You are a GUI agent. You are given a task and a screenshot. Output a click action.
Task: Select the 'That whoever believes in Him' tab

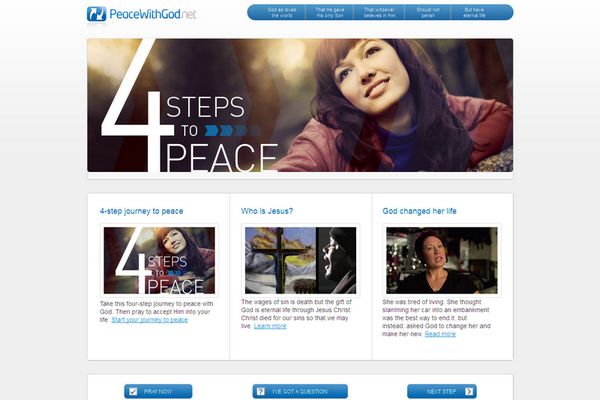(x=379, y=13)
